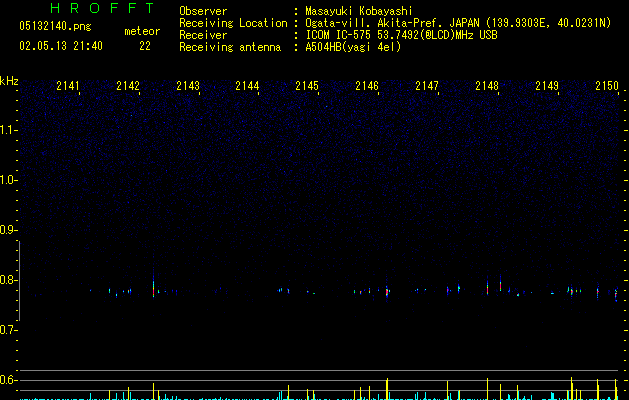
Task: Click the kHz axis unit label
Action: 9,81
